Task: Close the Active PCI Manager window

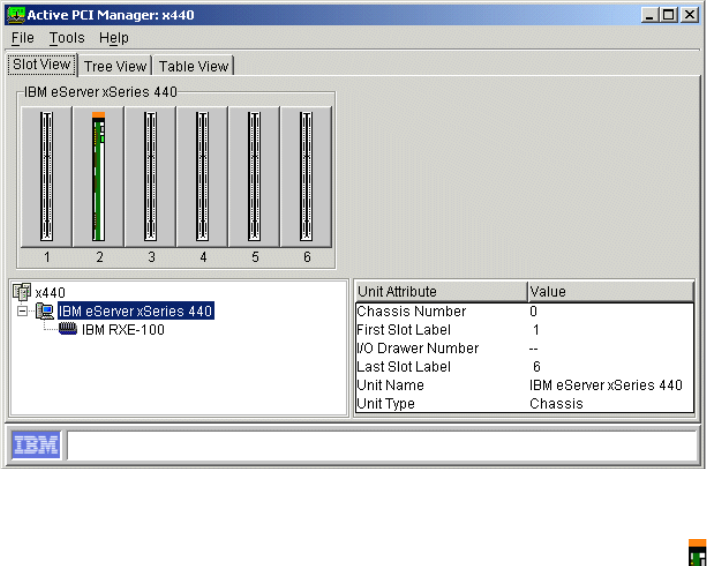Action: 689,15
